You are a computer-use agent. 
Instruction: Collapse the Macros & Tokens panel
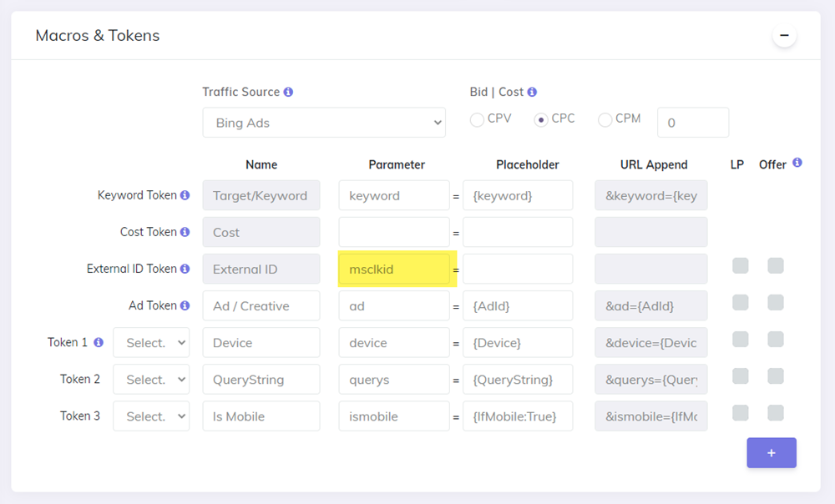tap(783, 35)
